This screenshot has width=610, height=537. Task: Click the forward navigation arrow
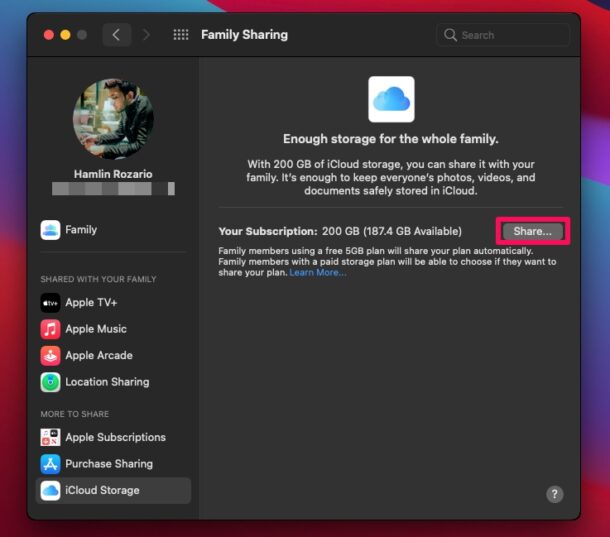(x=146, y=35)
